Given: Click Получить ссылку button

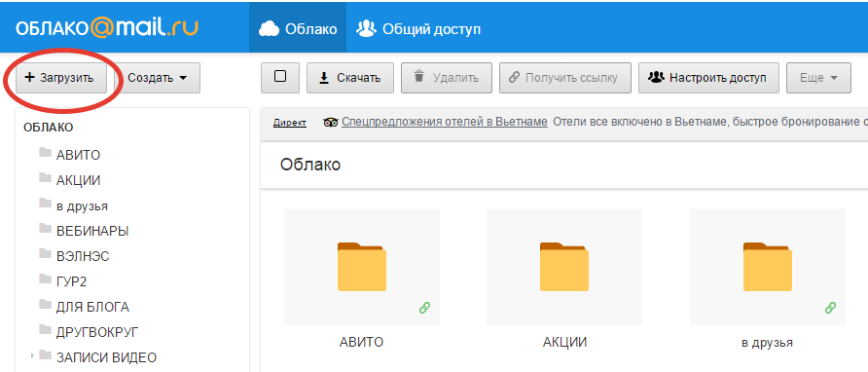Looking at the screenshot, I should click(x=565, y=78).
